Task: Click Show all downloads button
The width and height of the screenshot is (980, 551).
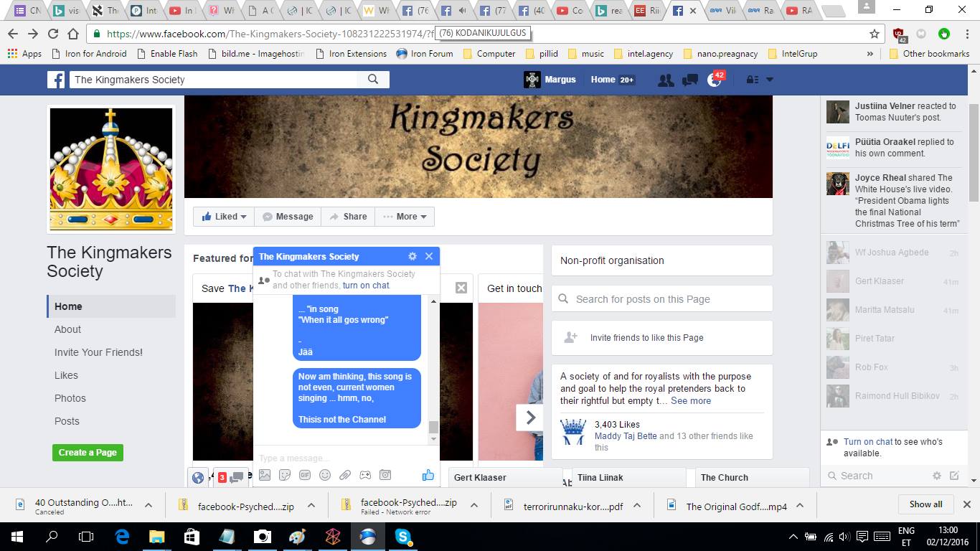Action: 925,504
